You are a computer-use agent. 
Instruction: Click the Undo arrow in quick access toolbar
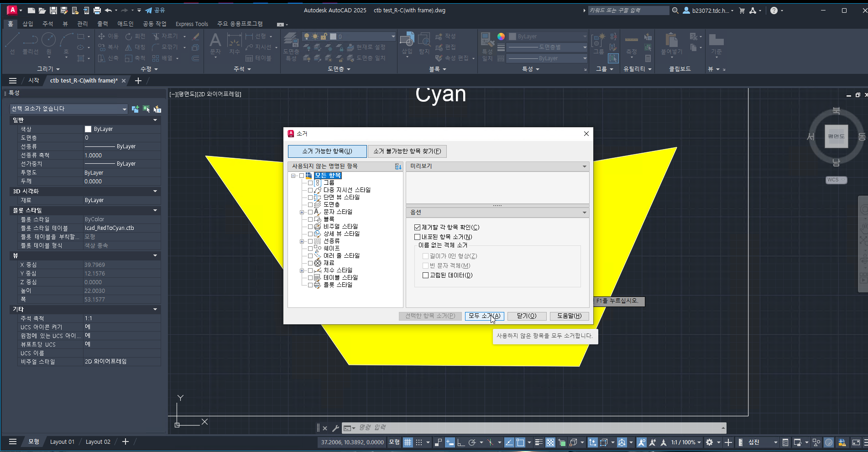pyautogui.click(x=108, y=10)
